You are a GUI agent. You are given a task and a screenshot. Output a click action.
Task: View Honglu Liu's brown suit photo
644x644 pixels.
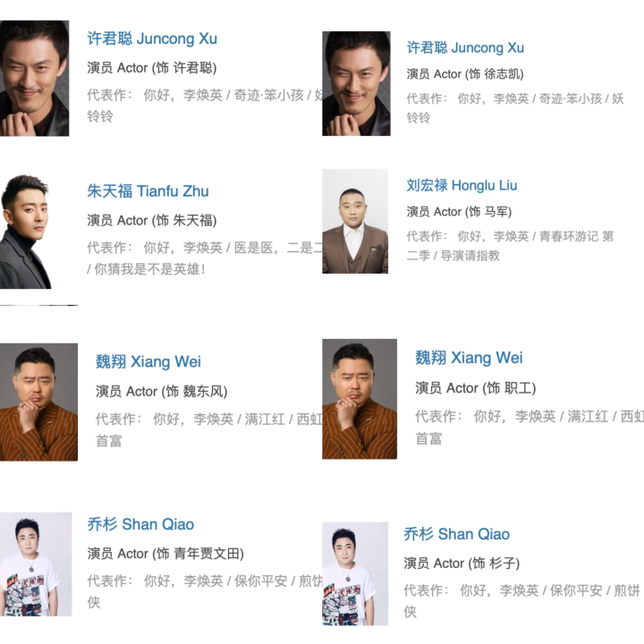(355, 222)
